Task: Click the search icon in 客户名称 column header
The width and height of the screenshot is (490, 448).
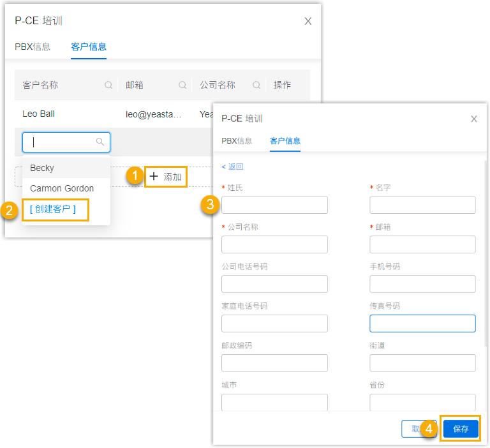Action: [x=108, y=85]
